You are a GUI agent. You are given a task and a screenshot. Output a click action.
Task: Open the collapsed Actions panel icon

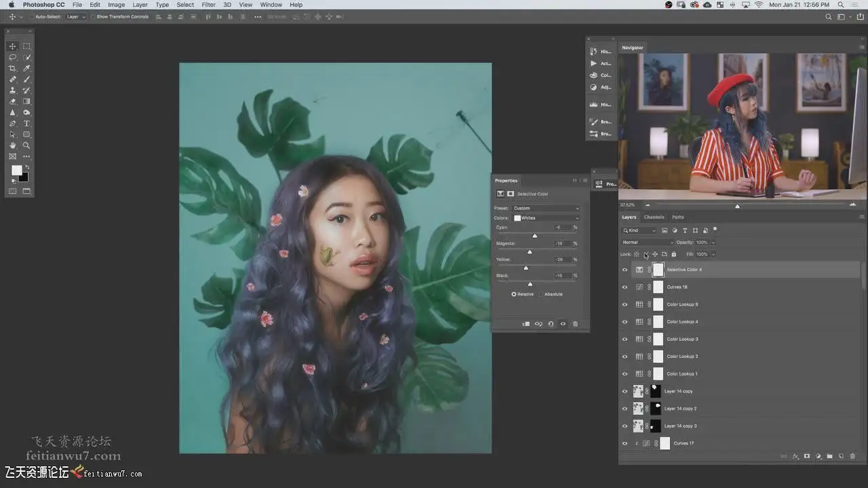coord(593,63)
